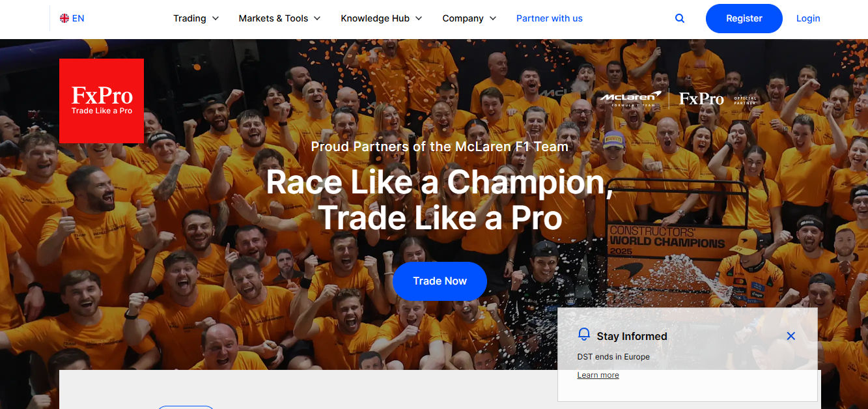
Task: Click the white FxPro official partner logo
Action: 718,99
